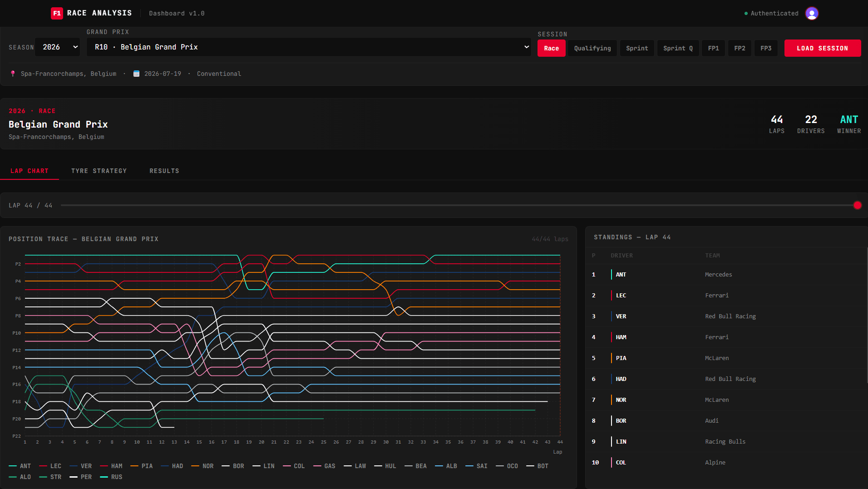Click lap 44 on chart axis
Viewport: 868px width, 489px height.
[560, 442]
